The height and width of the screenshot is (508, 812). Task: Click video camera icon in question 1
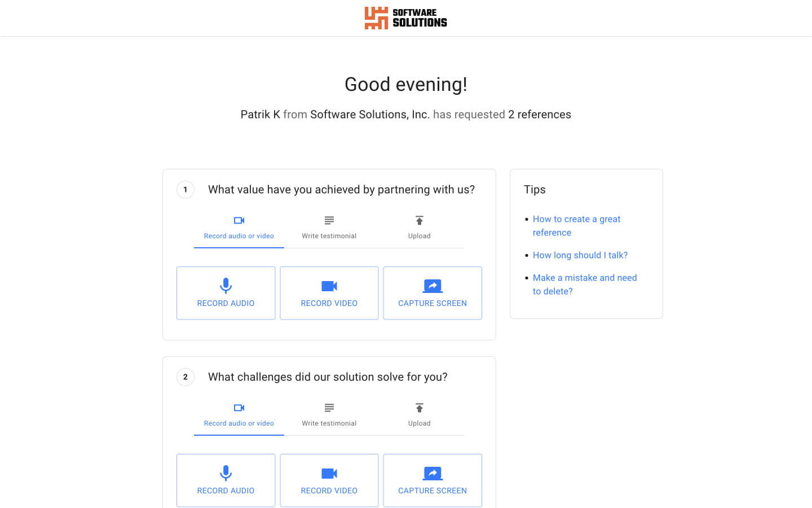(x=329, y=286)
